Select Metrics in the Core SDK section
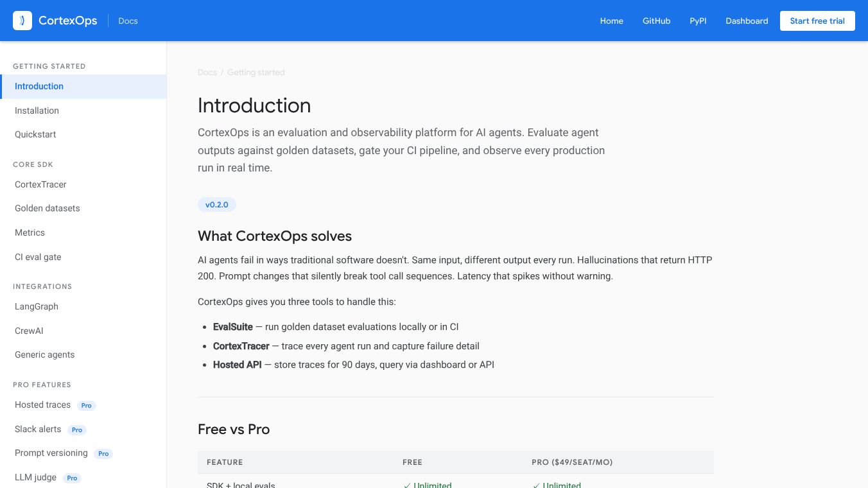 (30, 232)
